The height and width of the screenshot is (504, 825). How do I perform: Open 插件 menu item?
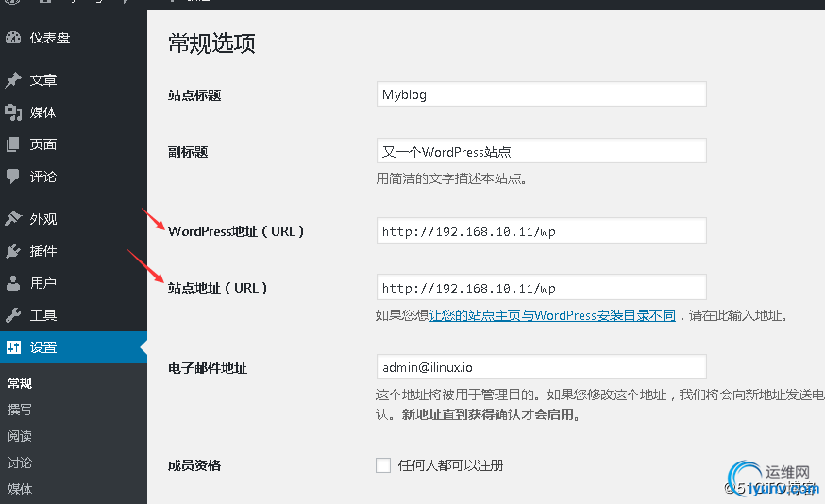pyautogui.click(x=43, y=251)
